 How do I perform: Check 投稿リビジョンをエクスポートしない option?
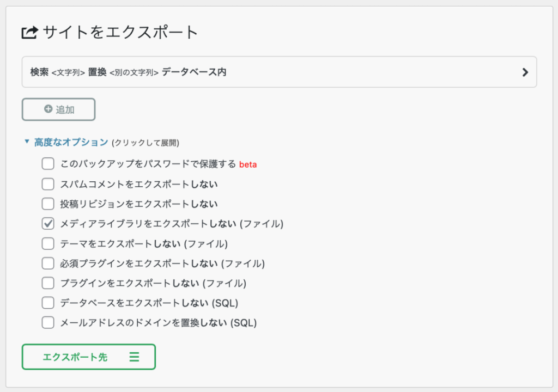(48, 204)
